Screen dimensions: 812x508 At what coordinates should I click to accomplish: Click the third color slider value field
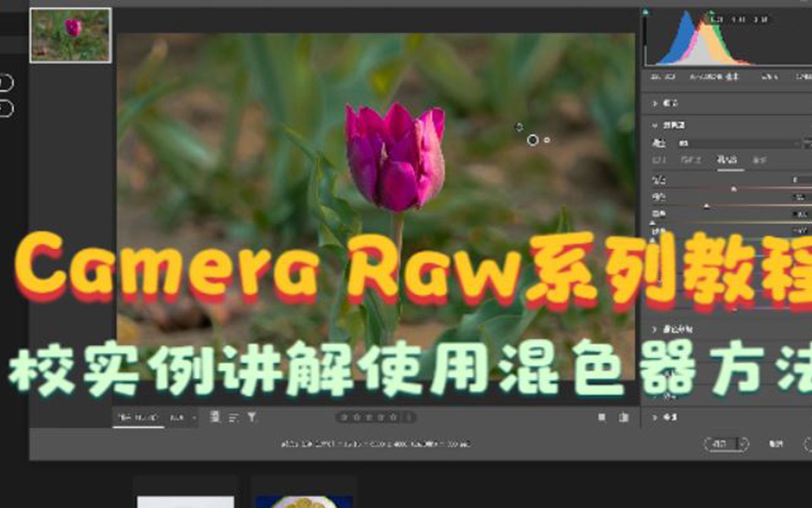coord(801,214)
